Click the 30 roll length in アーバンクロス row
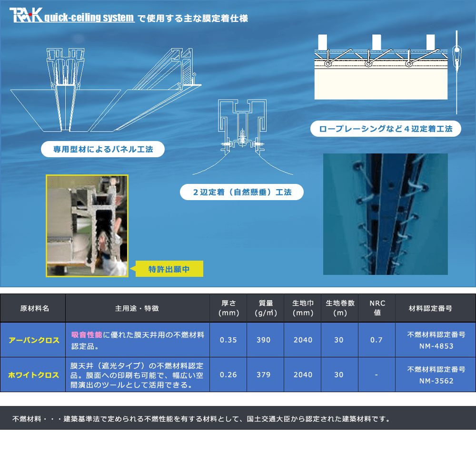Image resolution: width=476 pixels, height=456 pixels. point(339,340)
